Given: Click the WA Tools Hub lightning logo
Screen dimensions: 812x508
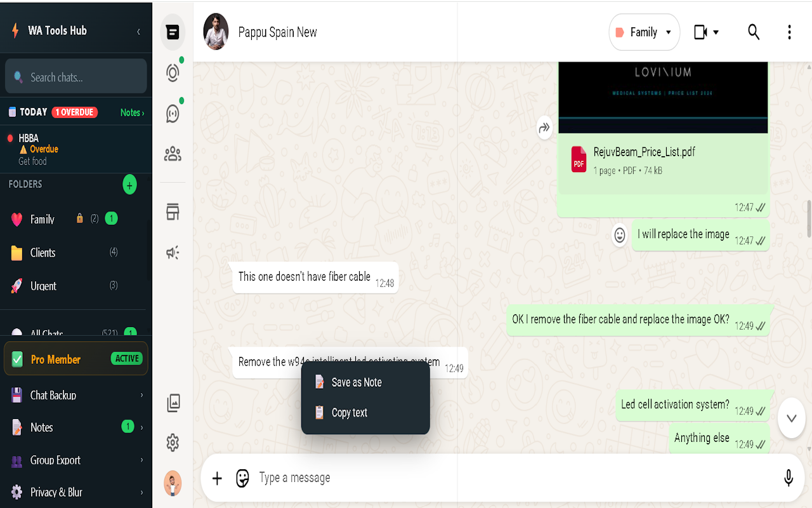Looking at the screenshot, I should tap(15, 30).
